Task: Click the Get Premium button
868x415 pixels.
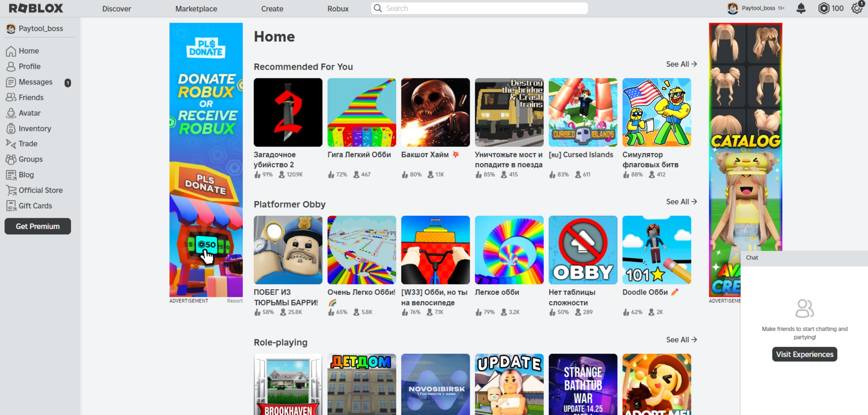Action: pos(38,226)
